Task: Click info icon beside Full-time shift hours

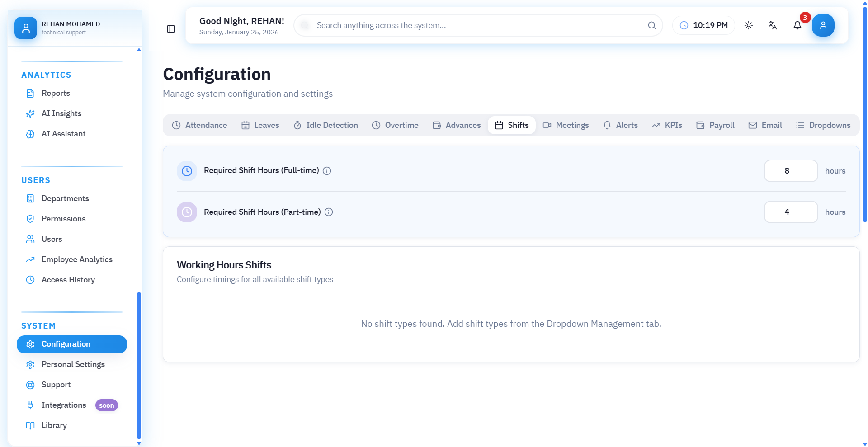Action: [327, 171]
